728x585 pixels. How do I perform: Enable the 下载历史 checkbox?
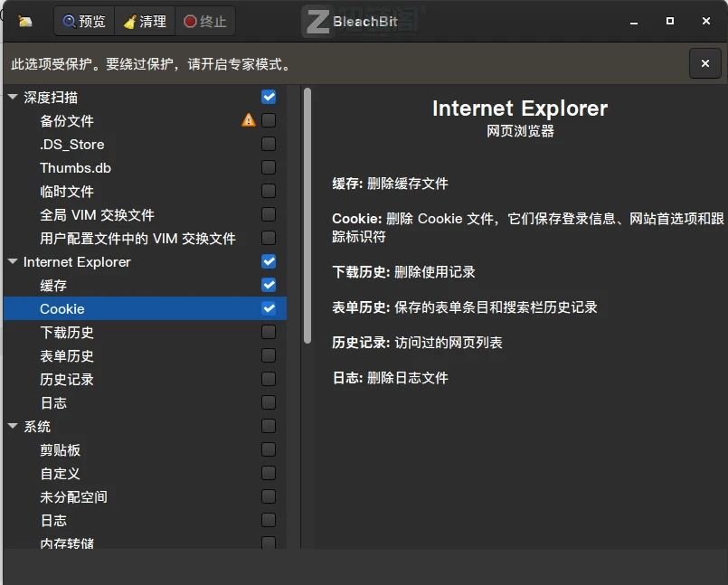tap(269, 332)
